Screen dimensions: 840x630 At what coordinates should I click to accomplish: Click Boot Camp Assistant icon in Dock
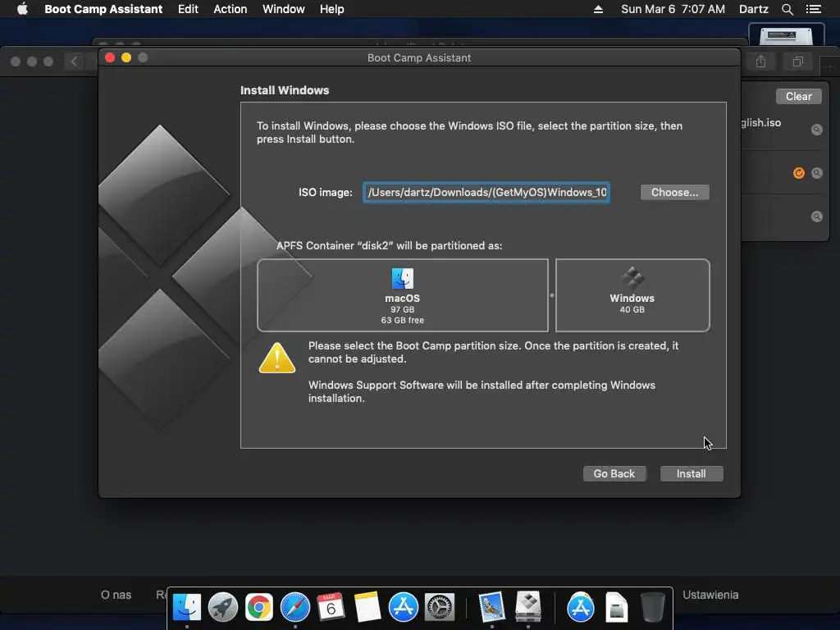coord(527,608)
